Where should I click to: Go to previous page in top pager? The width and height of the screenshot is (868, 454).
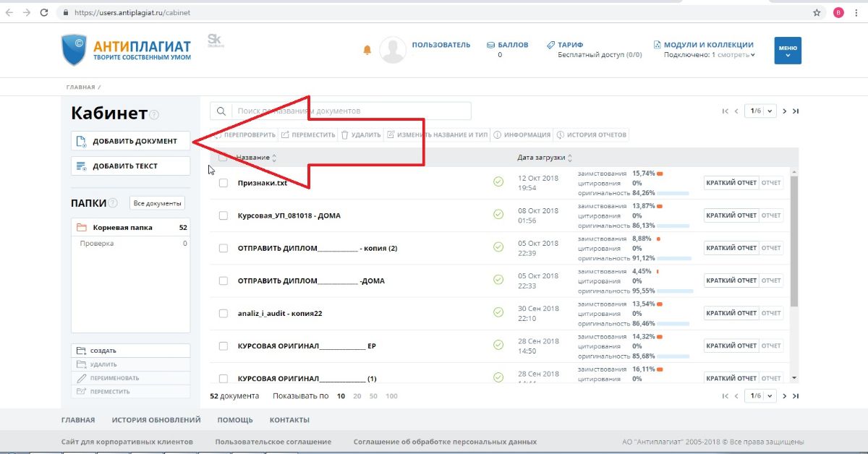pos(736,111)
